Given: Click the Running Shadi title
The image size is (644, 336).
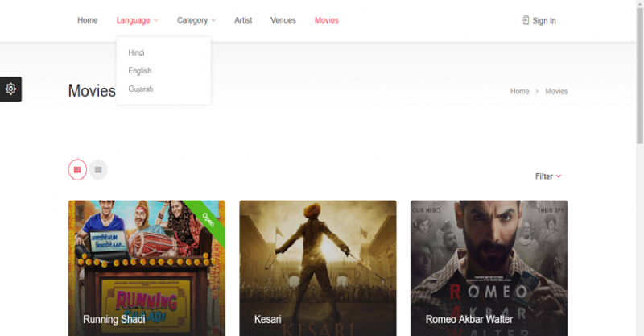Looking at the screenshot, I should coord(114,320).
